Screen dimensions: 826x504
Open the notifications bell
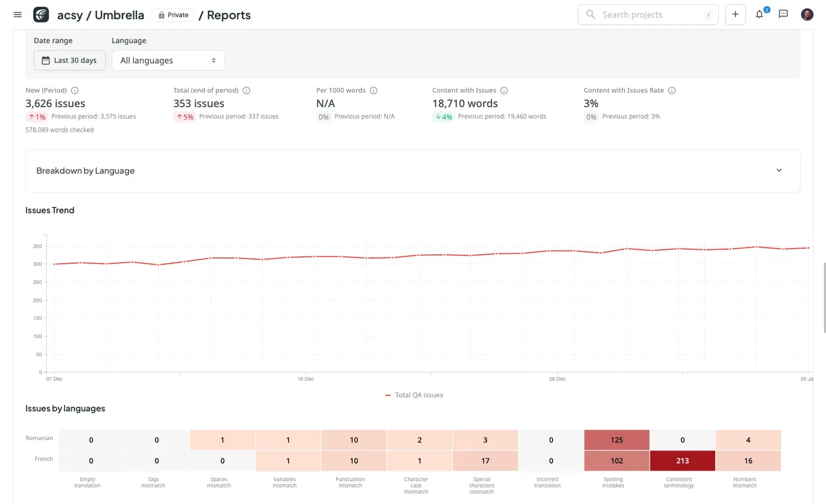[759, 15]
